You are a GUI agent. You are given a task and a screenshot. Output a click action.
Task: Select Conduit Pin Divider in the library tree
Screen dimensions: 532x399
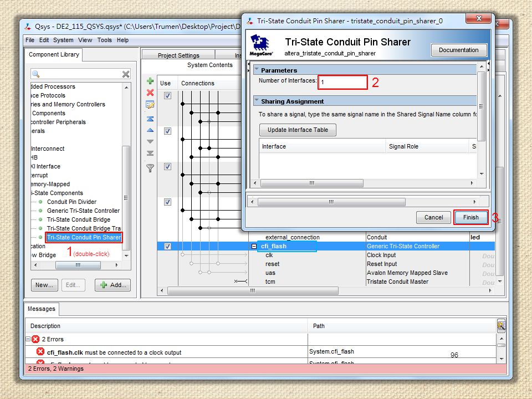point(71,202)
